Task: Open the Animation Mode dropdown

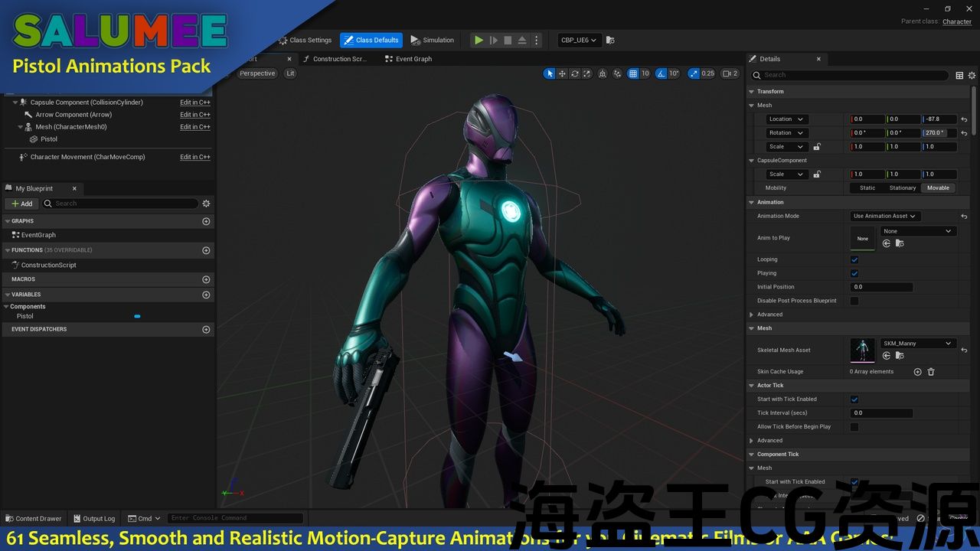Action: tap(885, 216)
